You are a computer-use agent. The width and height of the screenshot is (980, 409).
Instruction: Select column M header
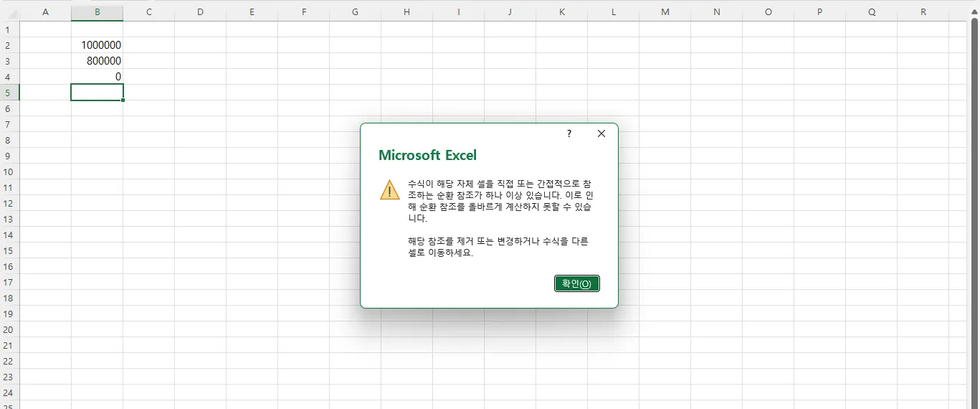665,12
